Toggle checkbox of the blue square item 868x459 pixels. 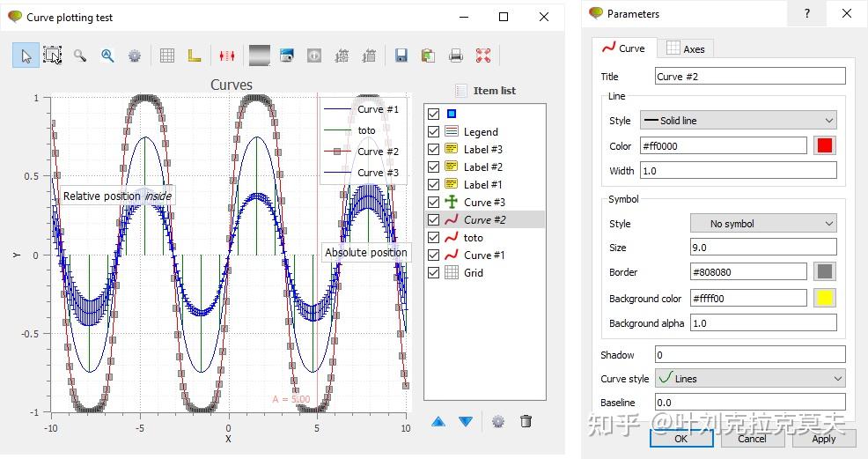[x=433, y=114]
